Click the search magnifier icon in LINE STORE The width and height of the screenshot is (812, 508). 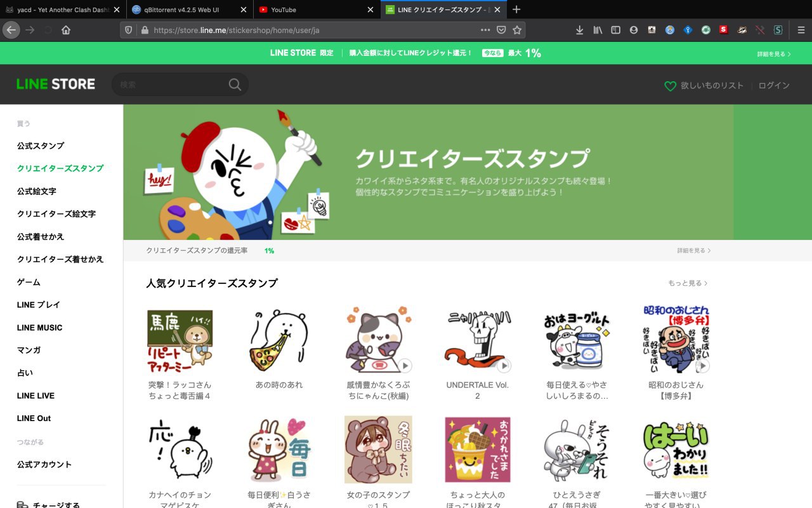(235, 84)
